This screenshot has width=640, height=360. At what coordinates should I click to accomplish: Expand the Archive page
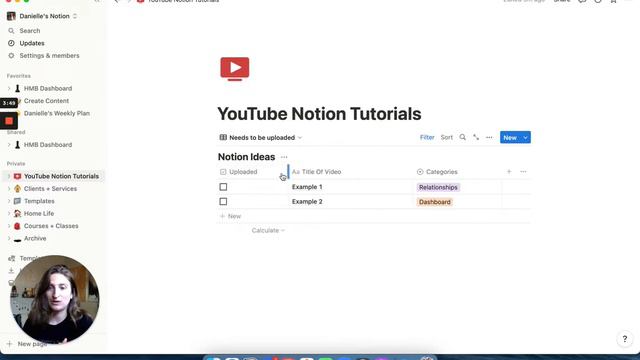click(x=9, y=238)
